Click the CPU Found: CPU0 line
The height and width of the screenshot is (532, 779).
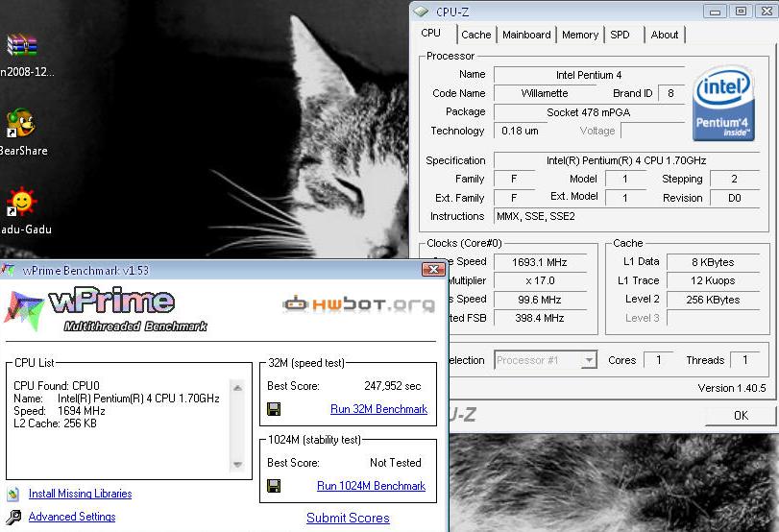coord(57,386)
